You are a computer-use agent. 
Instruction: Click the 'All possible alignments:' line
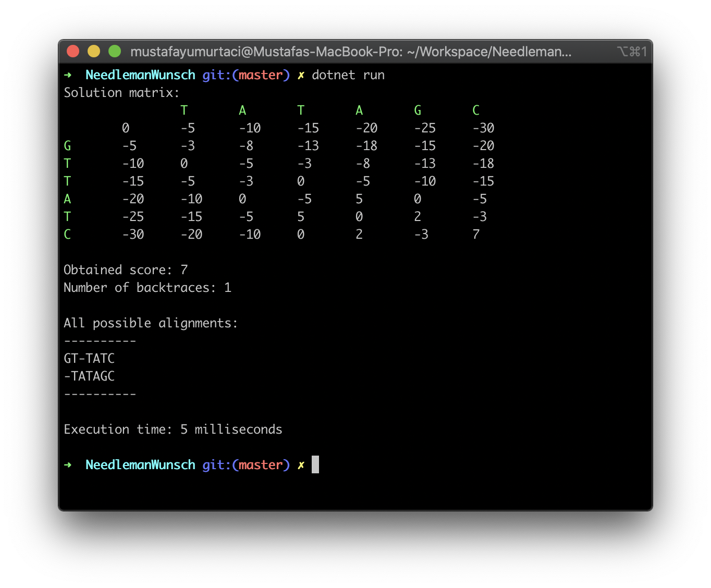pos(151,323)
